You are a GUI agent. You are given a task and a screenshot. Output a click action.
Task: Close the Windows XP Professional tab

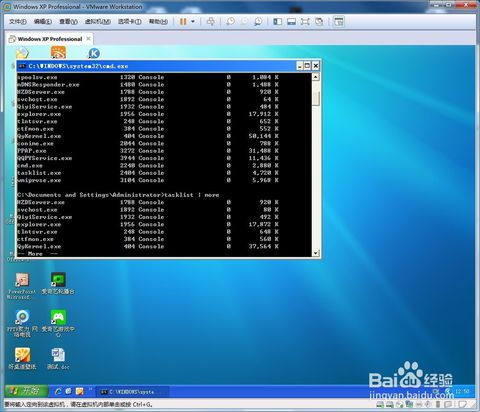point(88,39)
